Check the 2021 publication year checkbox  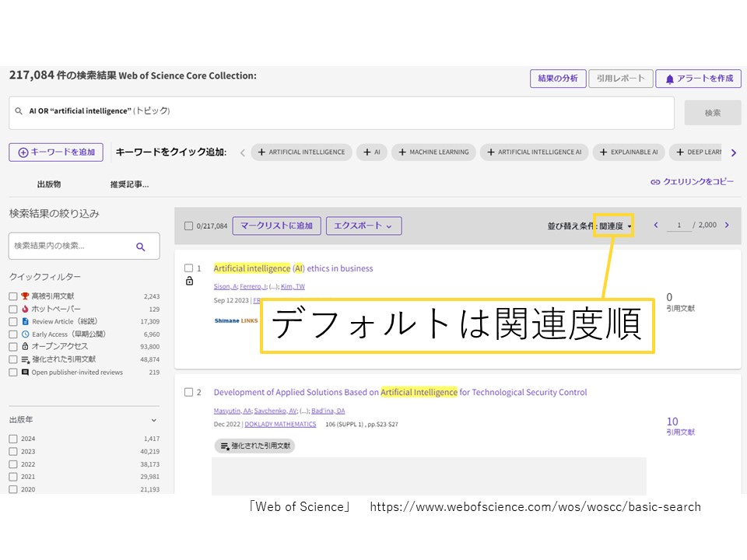point(13,477)
